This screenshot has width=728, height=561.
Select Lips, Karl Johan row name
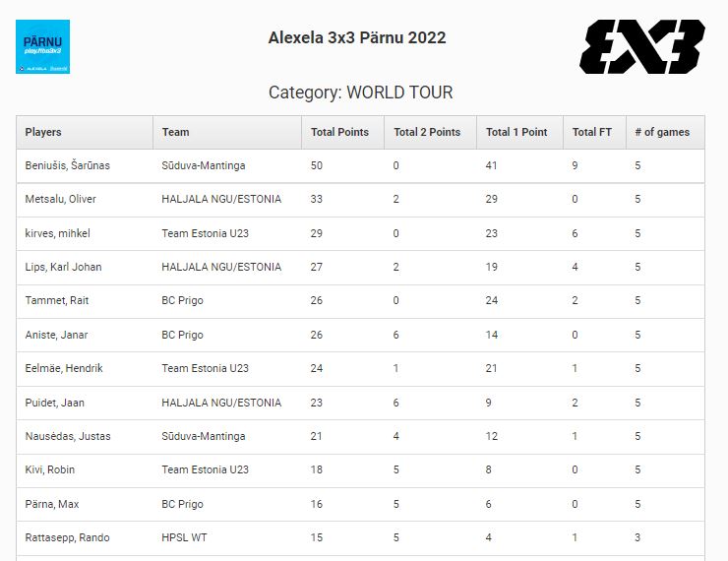pos(63,267)
